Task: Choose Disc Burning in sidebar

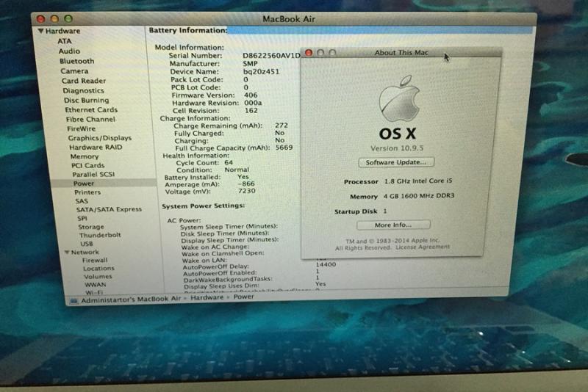Action: click(87, 101)
